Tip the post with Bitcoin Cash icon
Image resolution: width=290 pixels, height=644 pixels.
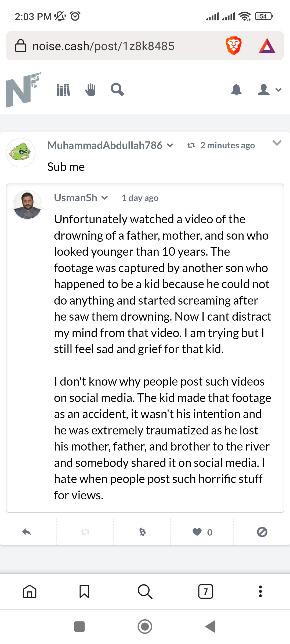142,532
